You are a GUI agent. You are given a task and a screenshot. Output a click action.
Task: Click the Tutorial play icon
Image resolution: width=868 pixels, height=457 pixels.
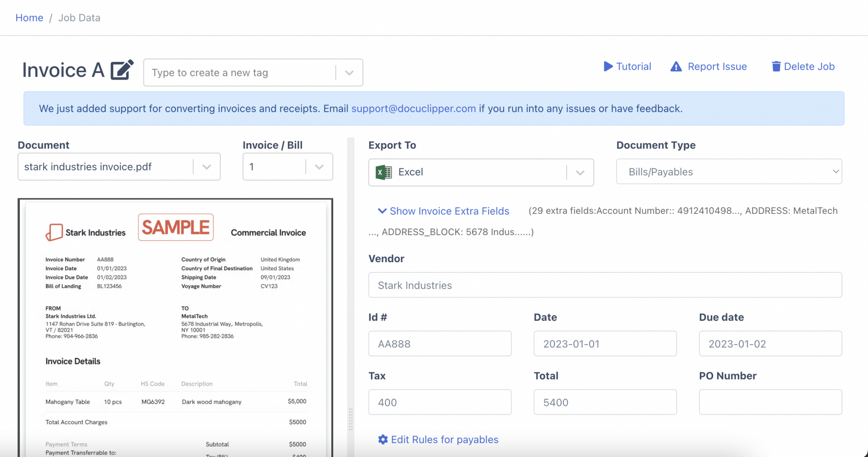(x=608, y=66)
